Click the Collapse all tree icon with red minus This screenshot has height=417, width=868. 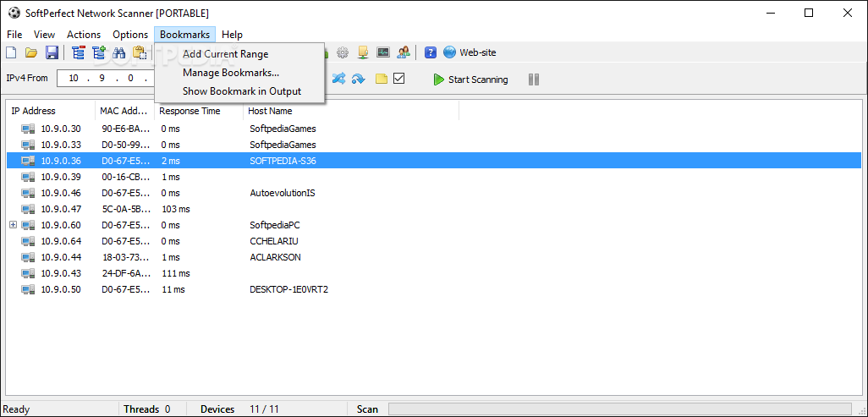(79, 52)
